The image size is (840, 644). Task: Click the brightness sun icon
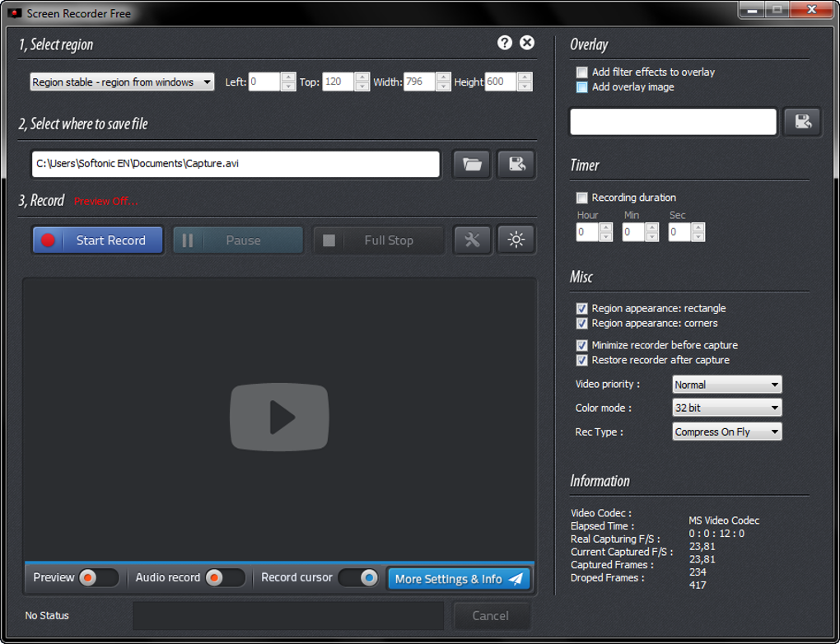[516, 240]
